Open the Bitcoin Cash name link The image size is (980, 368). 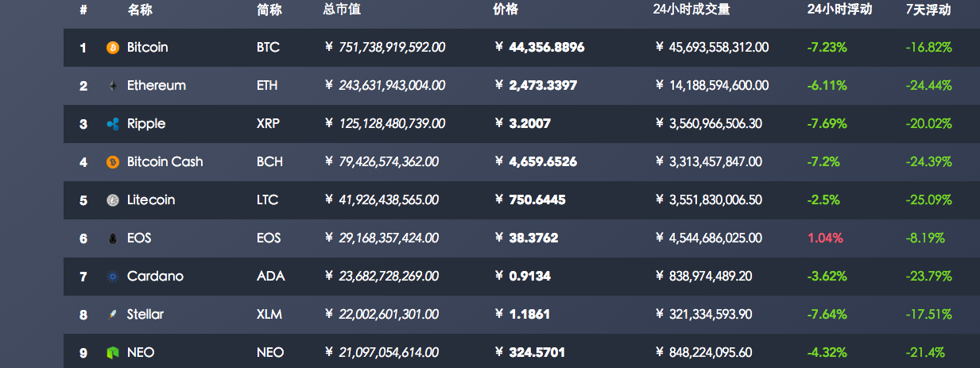(165, 162)
